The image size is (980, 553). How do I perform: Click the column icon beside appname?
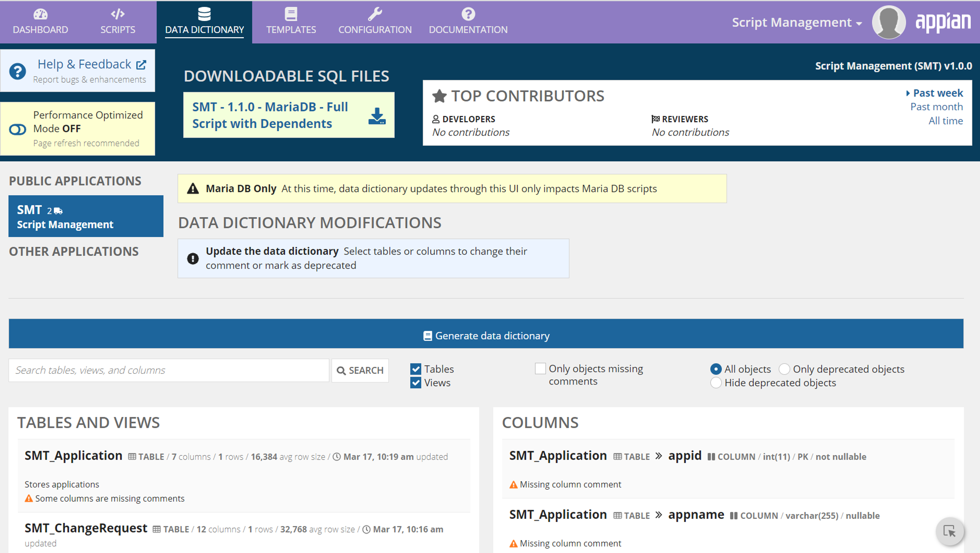coord(734,516)
